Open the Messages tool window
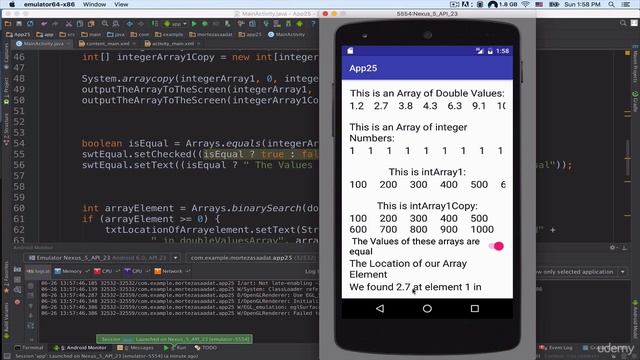Viewport: 640px width, 360px height. 135,348
